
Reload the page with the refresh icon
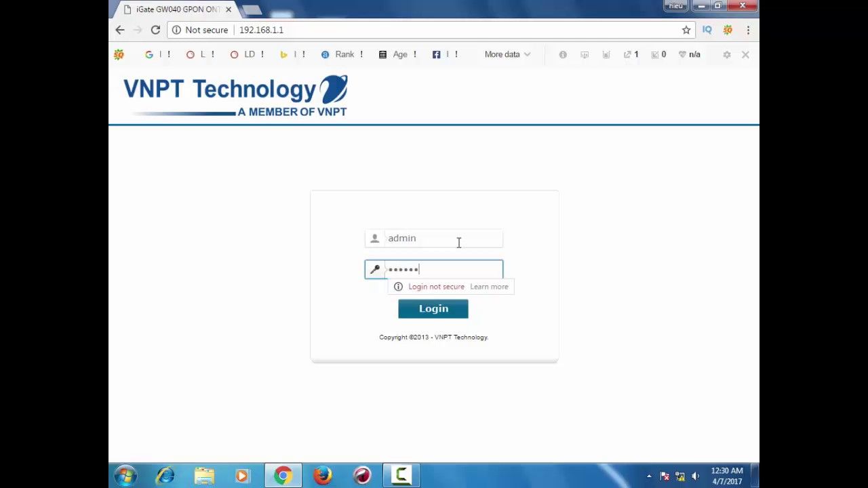point(155,30)
